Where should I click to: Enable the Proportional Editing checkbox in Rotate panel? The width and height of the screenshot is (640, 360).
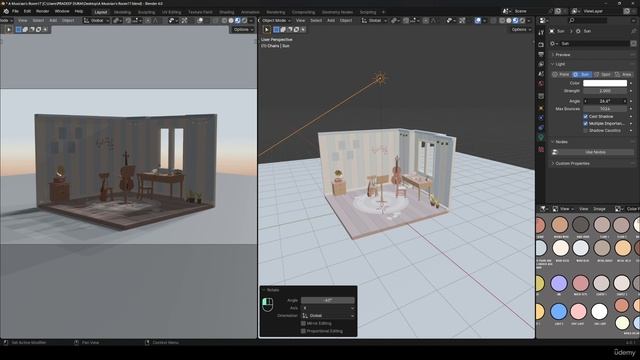point(303,331)
